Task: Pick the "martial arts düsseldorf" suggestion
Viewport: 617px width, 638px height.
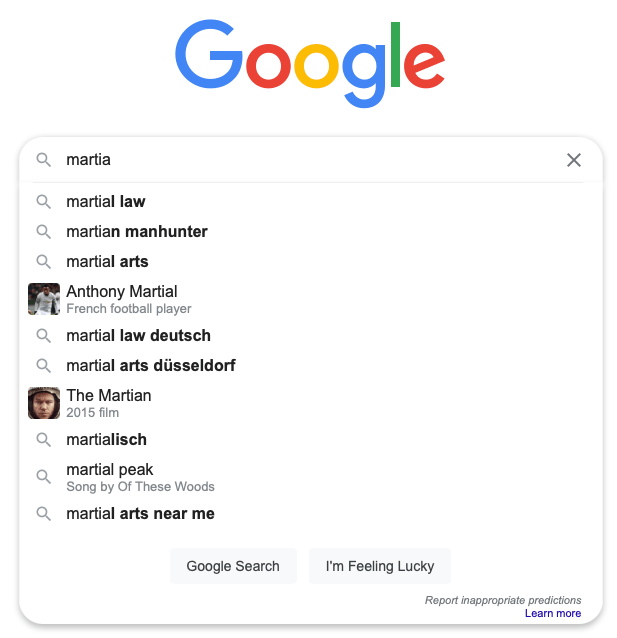Action: pyautogui.click(x=151, y=366)
